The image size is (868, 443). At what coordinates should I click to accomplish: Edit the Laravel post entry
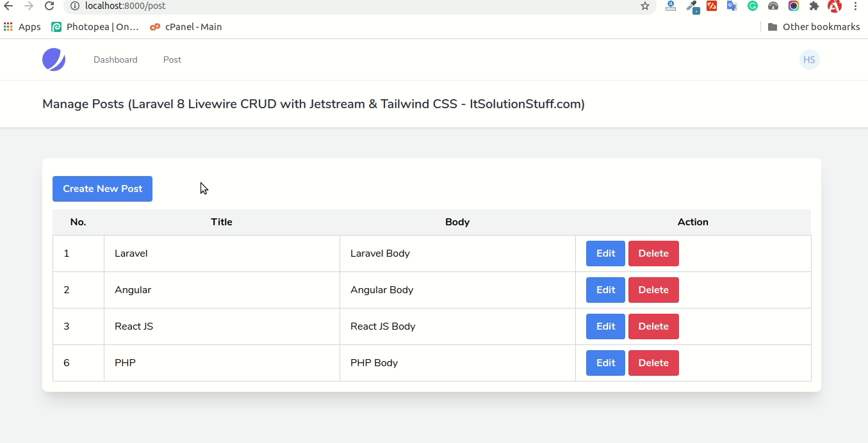(605, 253)
